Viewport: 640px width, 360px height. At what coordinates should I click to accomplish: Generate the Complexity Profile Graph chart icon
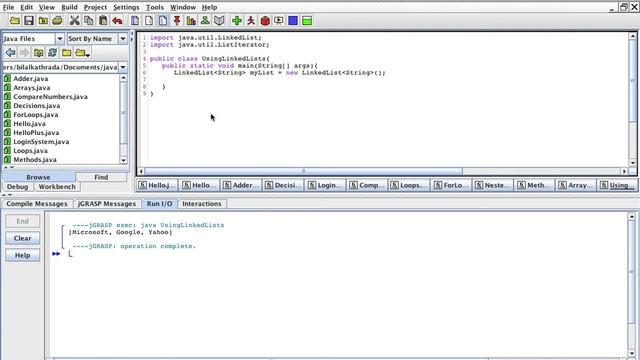[191, 20]
